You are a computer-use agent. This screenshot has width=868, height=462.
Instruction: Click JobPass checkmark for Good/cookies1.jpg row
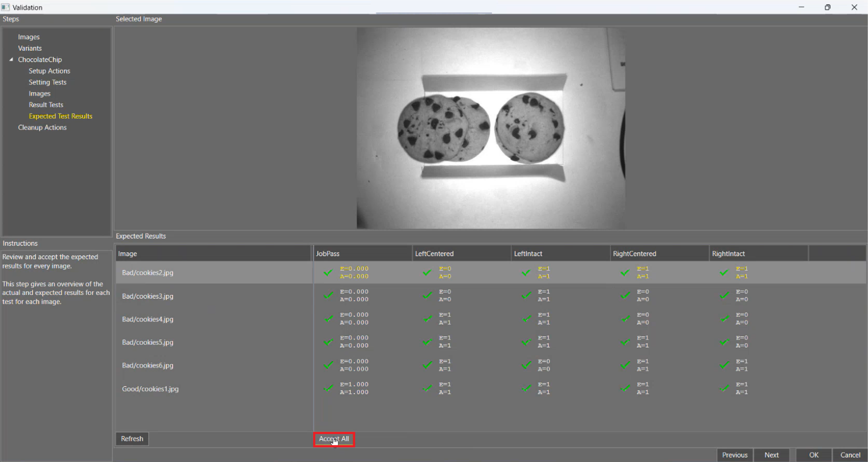click(x=328, y=388)
